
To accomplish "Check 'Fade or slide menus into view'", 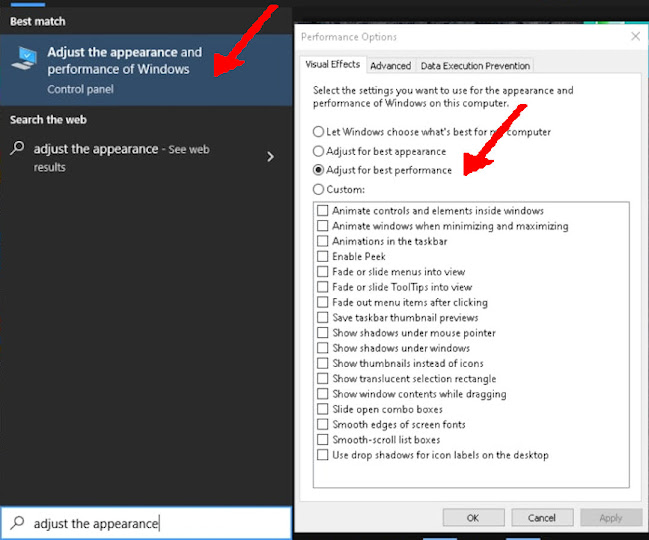I will (322, 272).
